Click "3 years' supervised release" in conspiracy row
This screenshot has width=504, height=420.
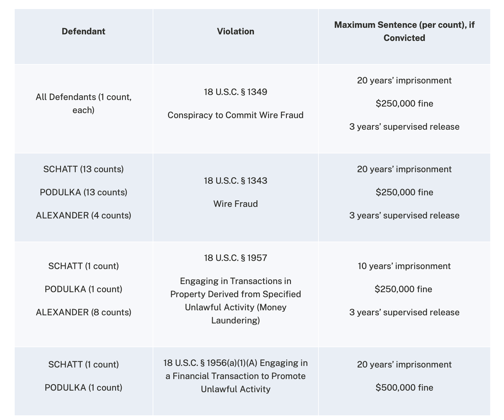coord(404,127)
